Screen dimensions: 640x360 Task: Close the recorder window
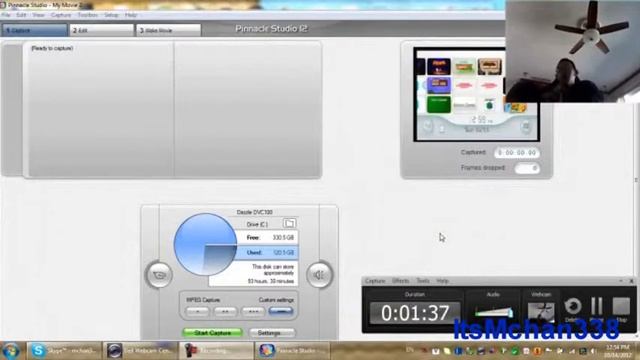click(x=631, y=281)
